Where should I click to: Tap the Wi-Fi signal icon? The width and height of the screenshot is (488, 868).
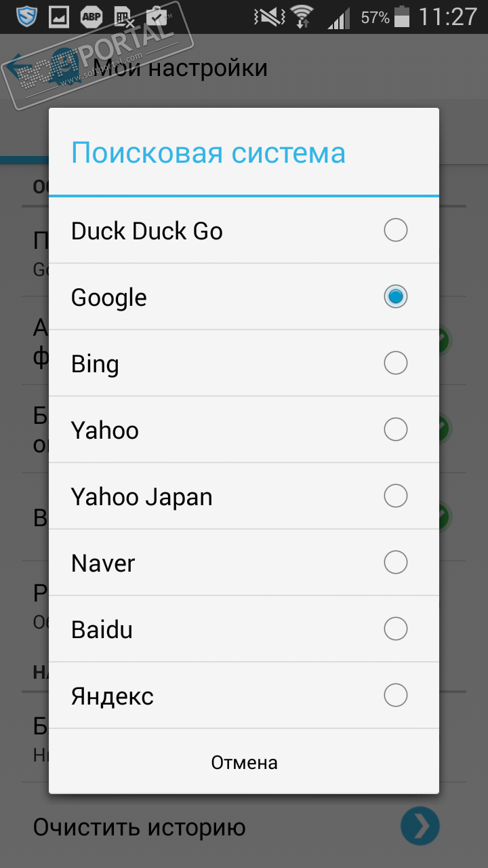302,17
